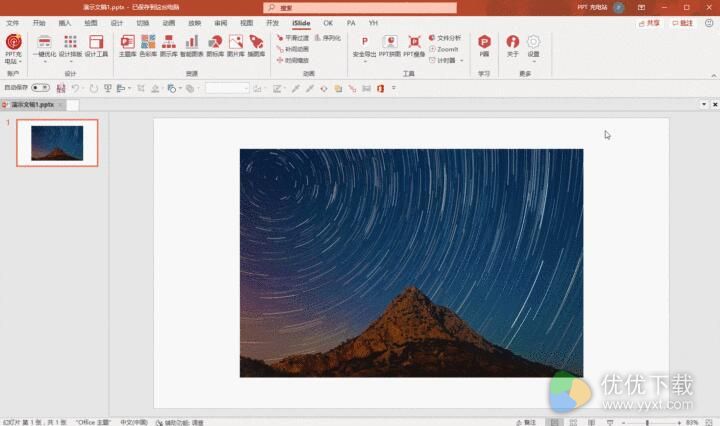Click the Office logo icon in quick toolbar
The height and width of the screenshot is (426, 720).
point(380,88)
